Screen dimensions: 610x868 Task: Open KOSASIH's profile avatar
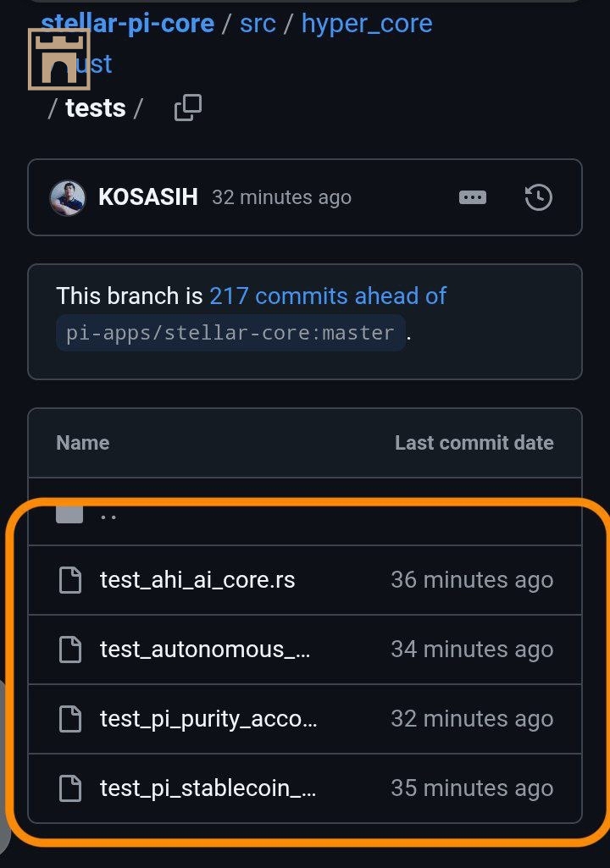click(x=68, y=197)
